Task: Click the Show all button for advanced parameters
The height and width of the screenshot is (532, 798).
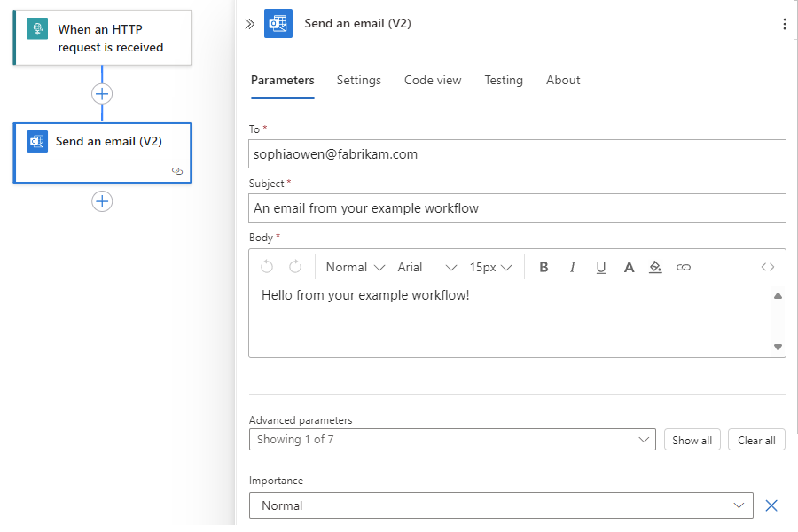Action: point(692,439)
